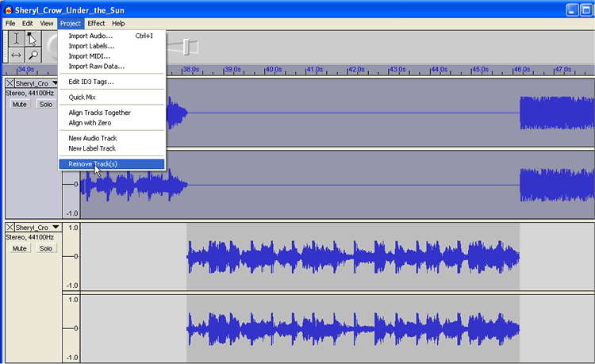Image resolution: width=595 pixels, height=364 pixels.
Task: Click the 34.0s label on the ruler
Action: [x=26, y=69]
